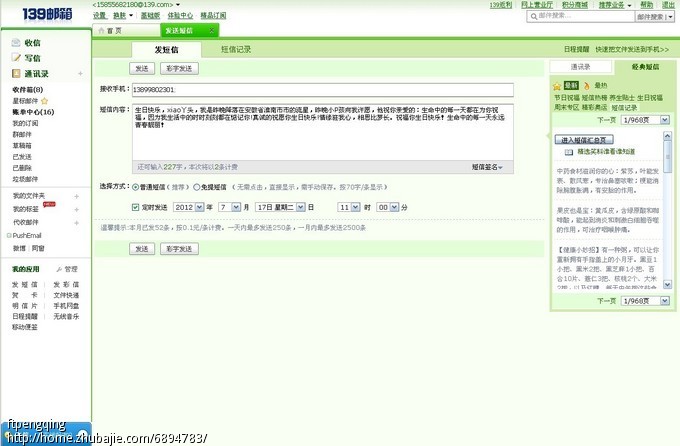Click the star icon next to 星标邮件
680x446 pixels.
pos(44,101)
